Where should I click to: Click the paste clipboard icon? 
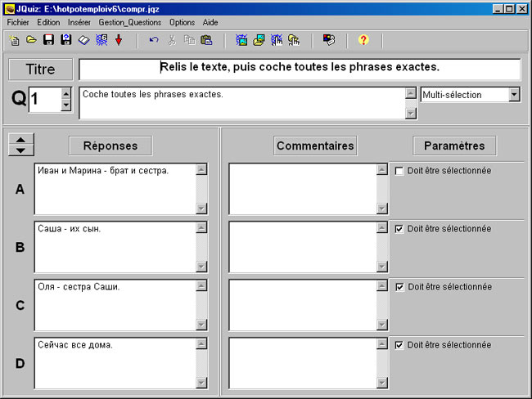(206, 39)
